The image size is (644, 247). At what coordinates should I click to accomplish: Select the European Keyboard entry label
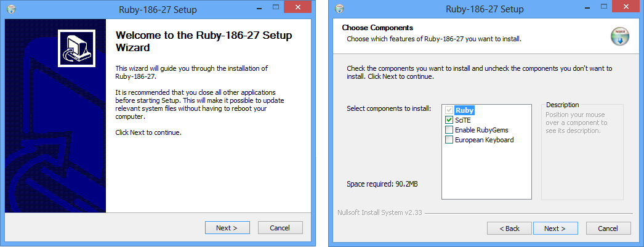(x=485, y=140)
